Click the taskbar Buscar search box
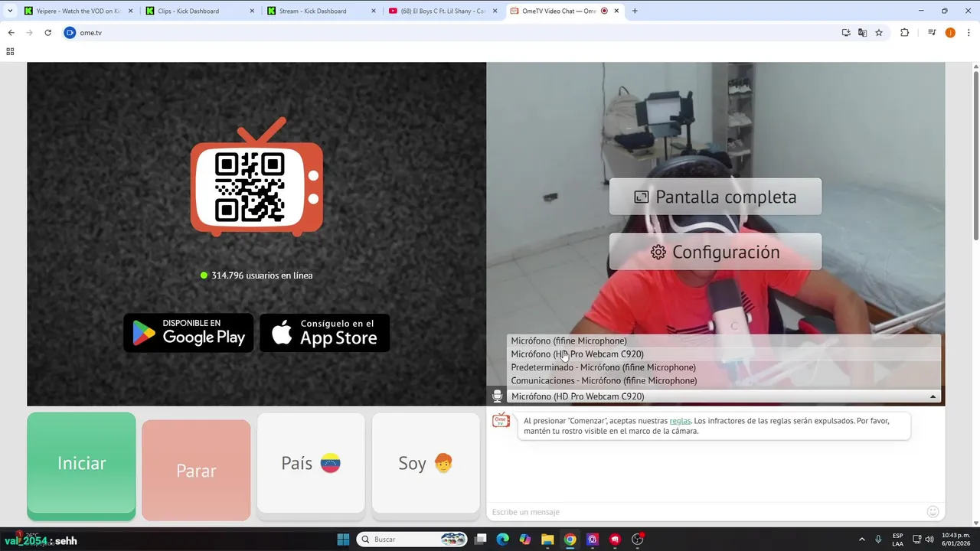The height and width of the screenshot is (551, 980). (x=413, y=540)
